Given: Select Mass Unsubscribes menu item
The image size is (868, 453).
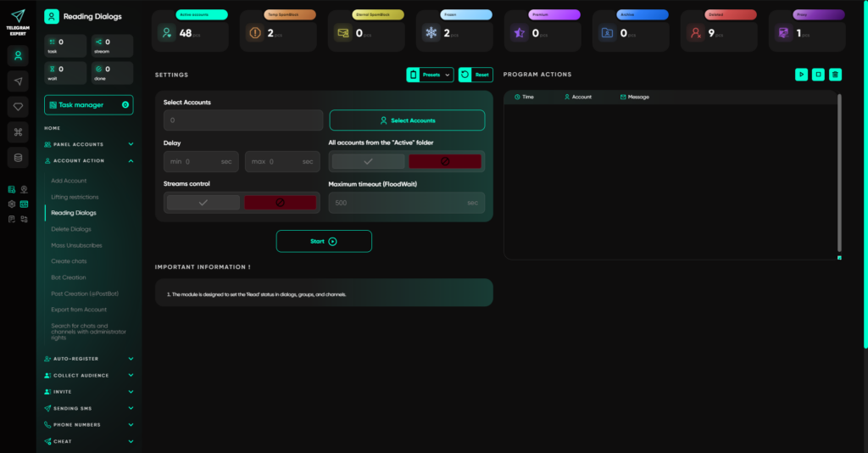Looking at the screenshot, I should pos(76,245).
